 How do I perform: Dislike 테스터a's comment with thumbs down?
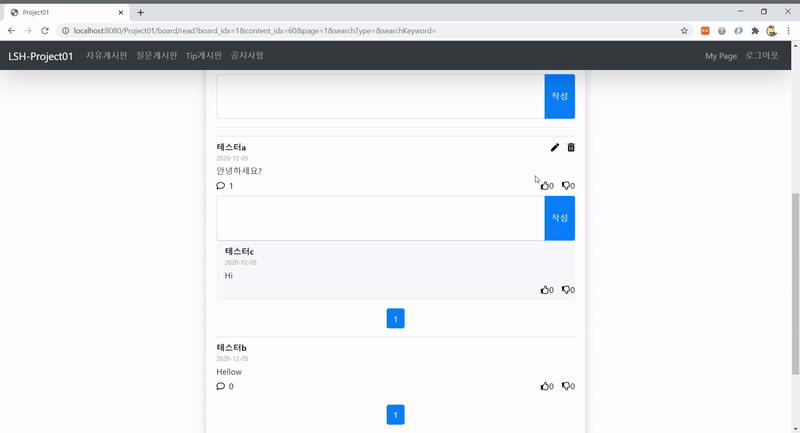[568, 186]
